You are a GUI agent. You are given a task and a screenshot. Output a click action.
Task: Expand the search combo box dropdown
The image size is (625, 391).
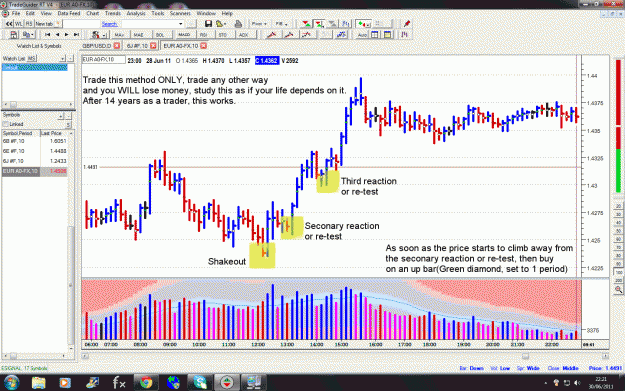181,24
